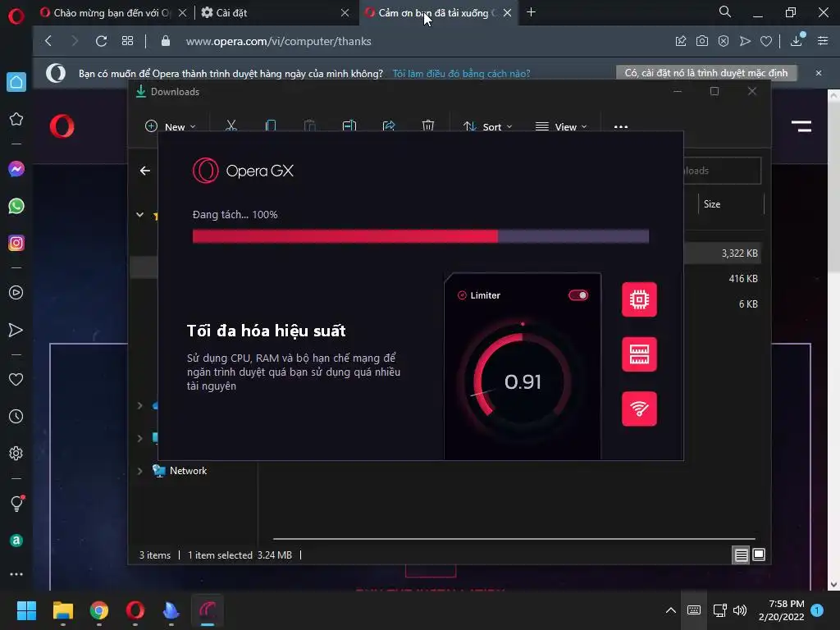This screenshot has width=840, height=630.
Task: Open a new tab with the plus
Action: [x=531, y=11]
